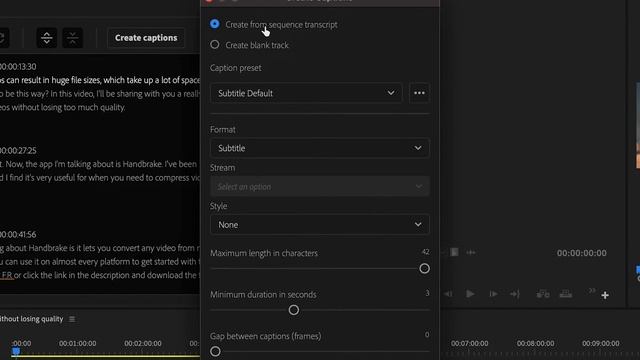
Task: Click the transcript timestamp 00:00:41:56
Action: pos(18,235)
